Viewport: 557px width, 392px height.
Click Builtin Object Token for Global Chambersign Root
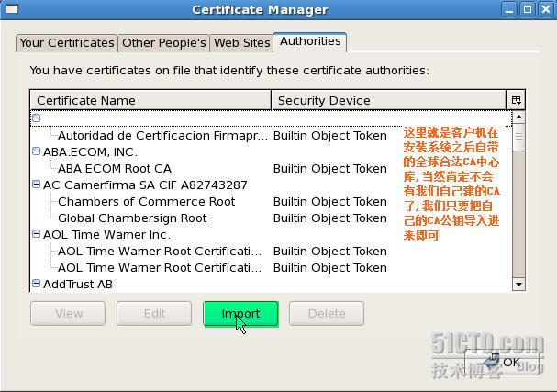pos(330,218)
